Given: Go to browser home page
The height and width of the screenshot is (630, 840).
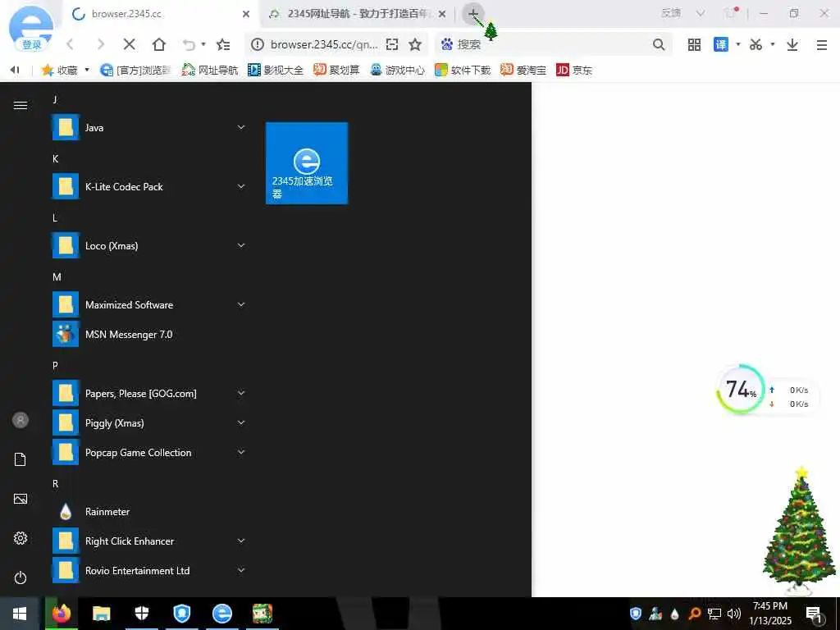Looking at the screenshot, I should 159,44.
